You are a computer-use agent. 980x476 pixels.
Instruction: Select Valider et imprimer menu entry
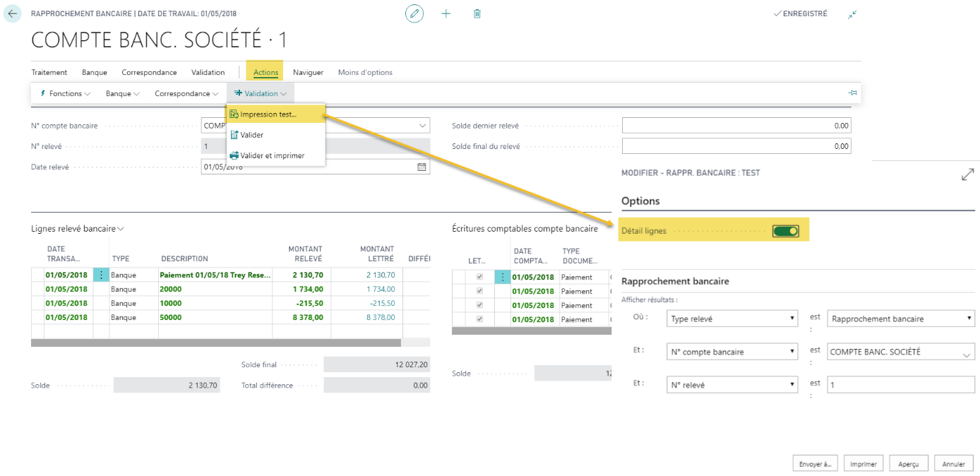pos(272,155)
